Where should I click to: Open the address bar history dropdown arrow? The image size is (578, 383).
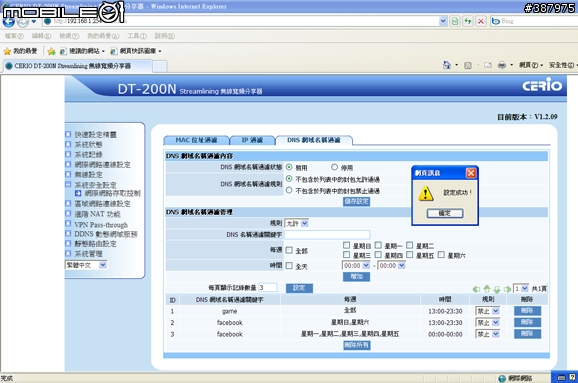(x=443, y=21)
